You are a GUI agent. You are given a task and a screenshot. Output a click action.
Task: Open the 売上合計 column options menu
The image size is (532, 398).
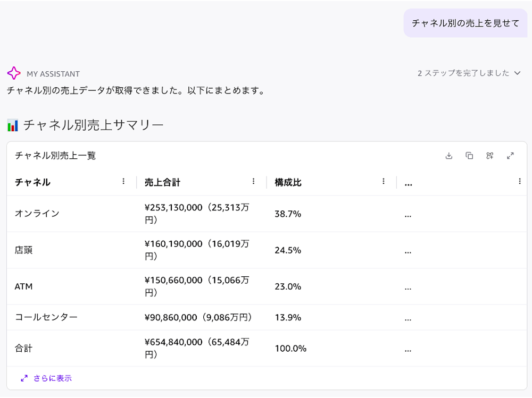click(253, 181)
